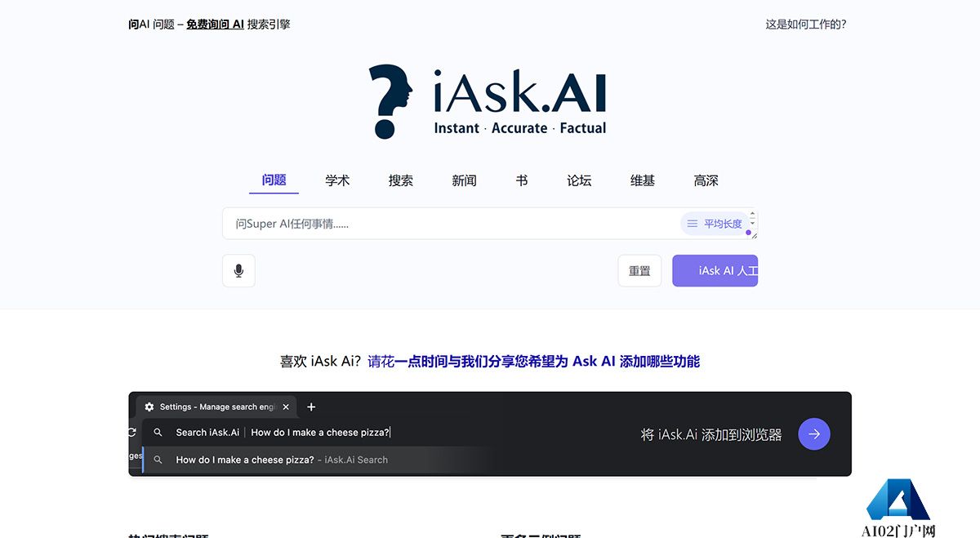Select the 问题 tab
Screen dimensions: 980x538
pos(274,180)
